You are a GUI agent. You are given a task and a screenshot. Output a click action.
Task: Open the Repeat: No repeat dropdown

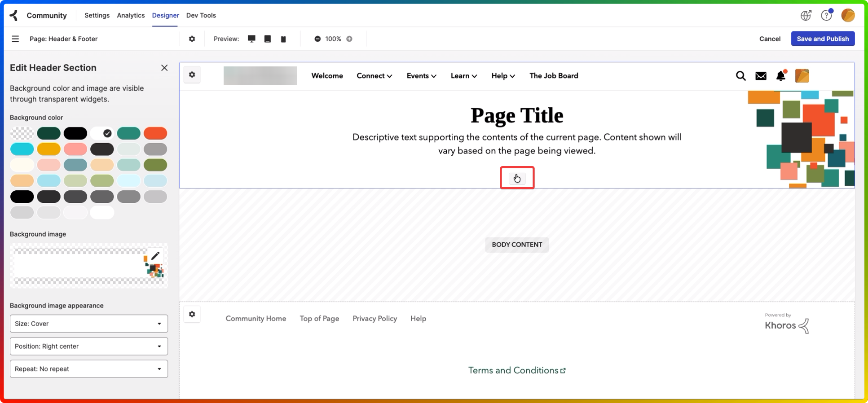[89, 369]
